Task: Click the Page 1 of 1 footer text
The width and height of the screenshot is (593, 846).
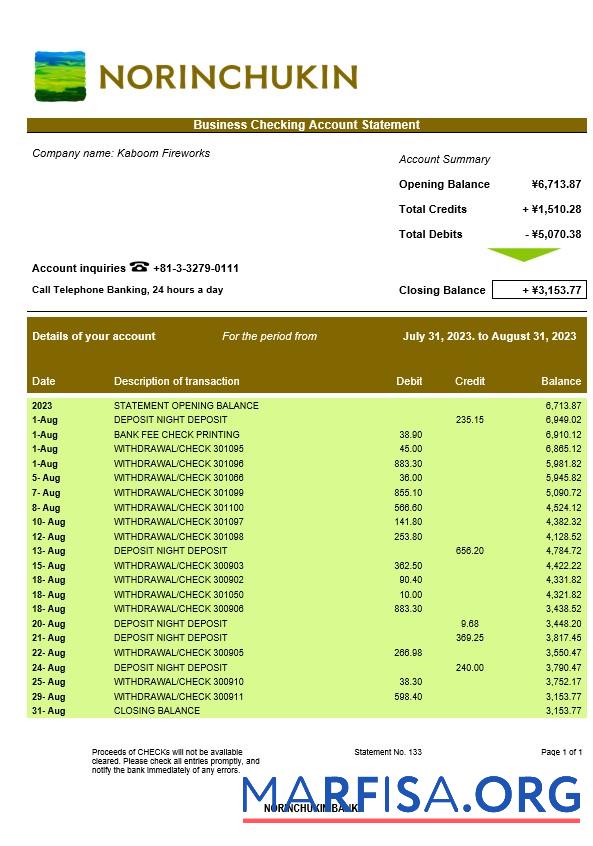Action: pyautogui.click(x=561, y=752)
